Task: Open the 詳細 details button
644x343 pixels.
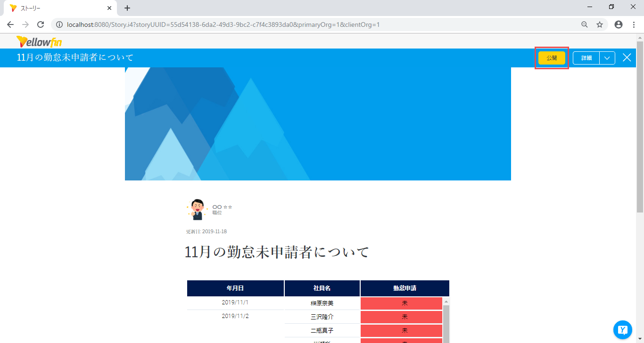Action: tap(586, 58)
